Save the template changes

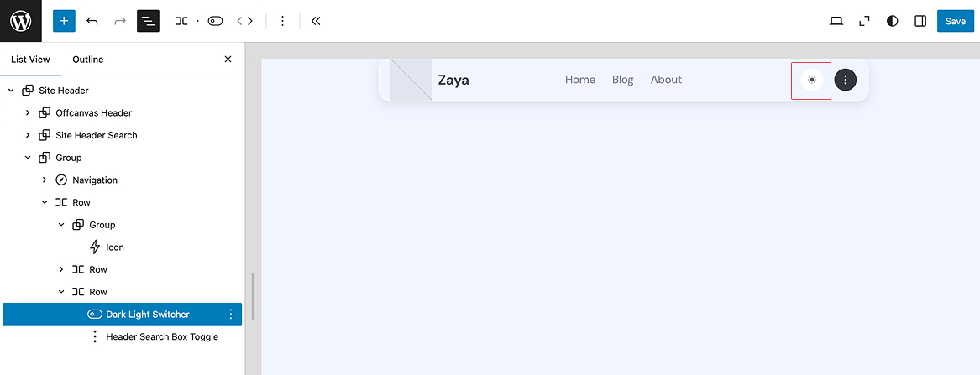pos(955,21)
